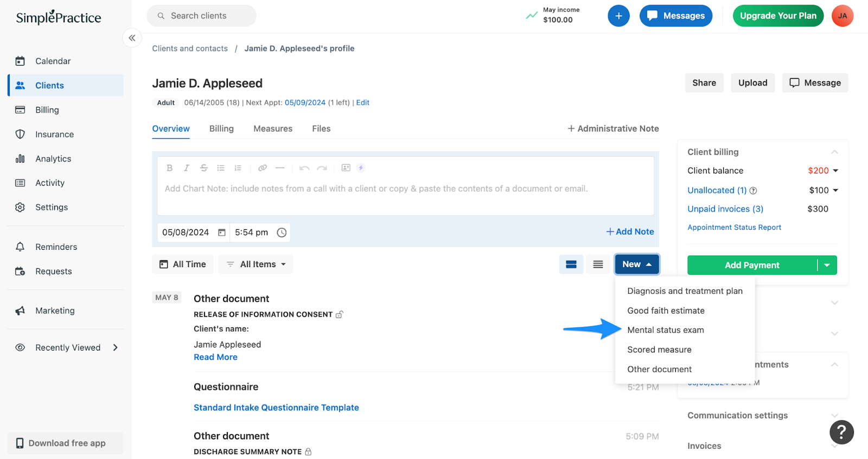Image resolution: width=868 pixels, height=459 pixels.
Task: Click the lightning bolt snippet icon
Action: pos(361,168)
